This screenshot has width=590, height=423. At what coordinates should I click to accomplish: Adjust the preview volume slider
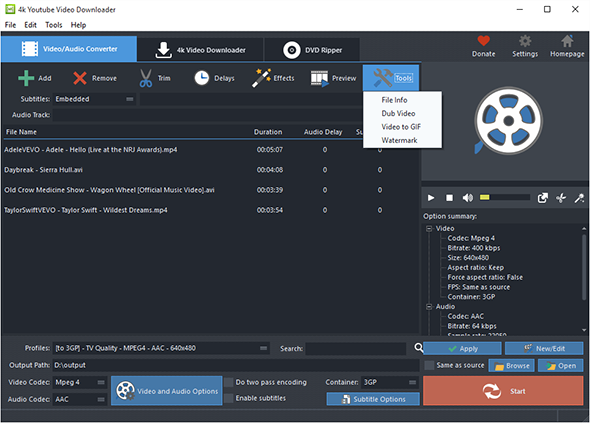(x=504, y=197)
